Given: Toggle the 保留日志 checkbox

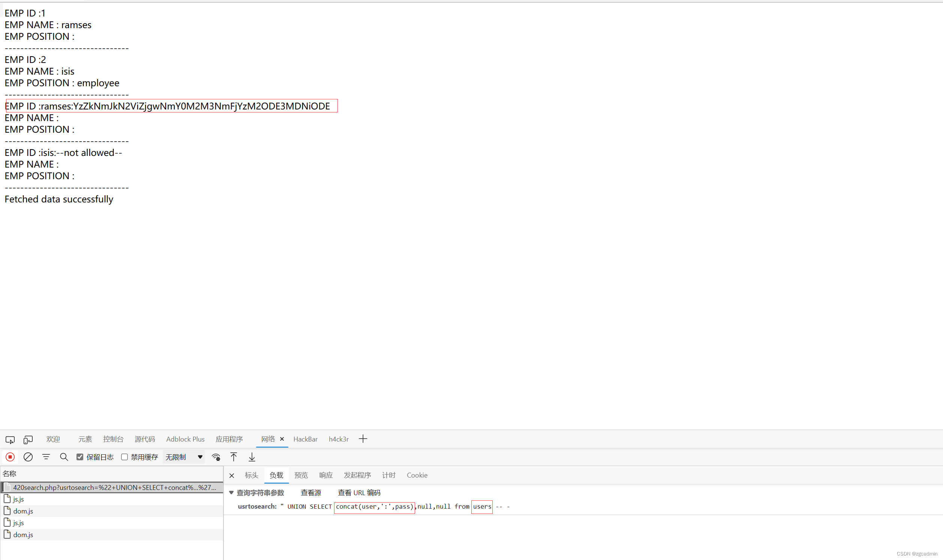Looking at the screenshot, I should 79,457.
